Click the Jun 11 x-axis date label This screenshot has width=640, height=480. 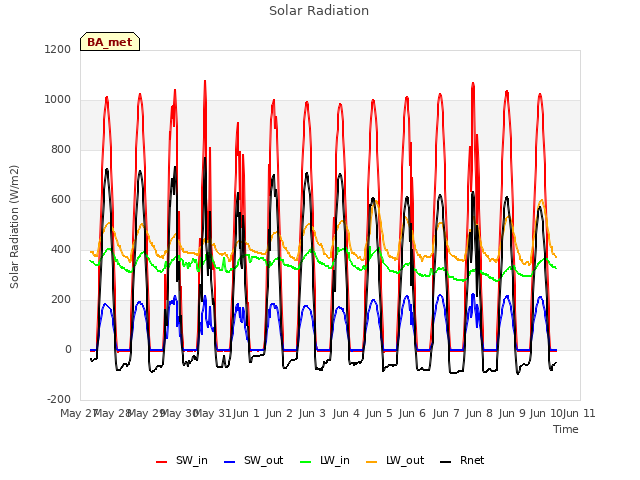coord(579,413)
